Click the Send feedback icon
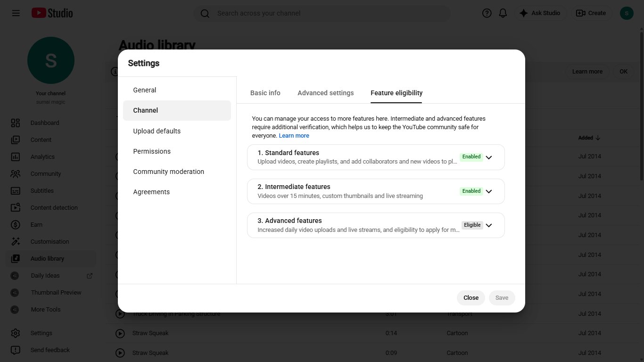Image resolution: width=644 pixels, height=362 pixels. tap(16, 350)
